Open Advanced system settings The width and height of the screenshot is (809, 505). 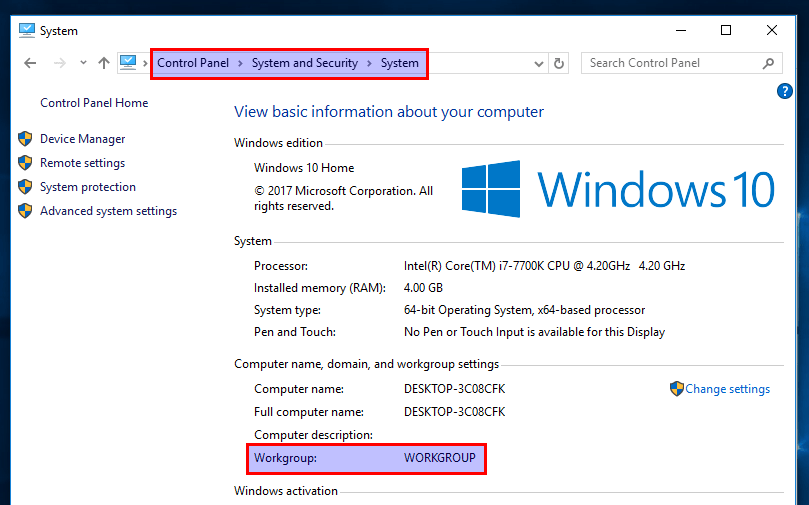[x=108, y=211]
